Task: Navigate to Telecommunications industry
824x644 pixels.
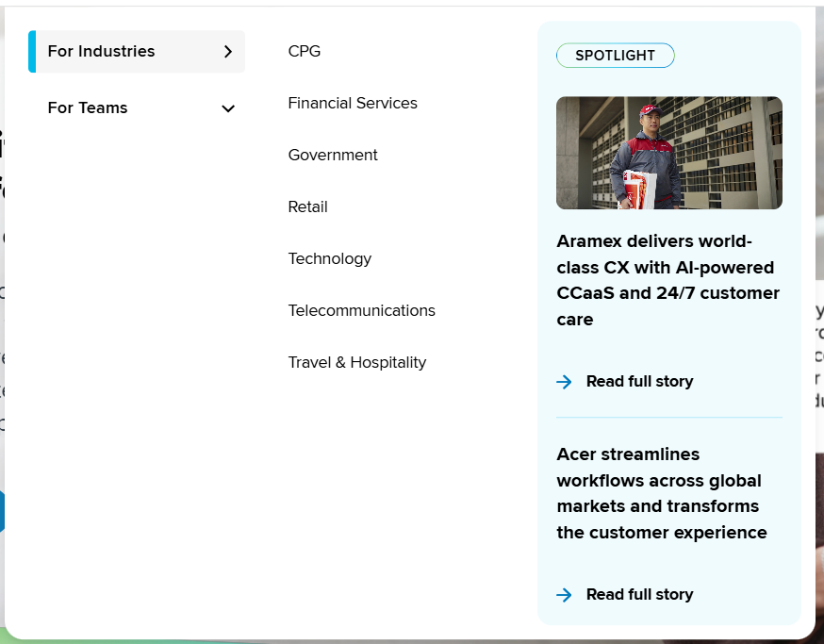Action: click(x=362, y=310)
